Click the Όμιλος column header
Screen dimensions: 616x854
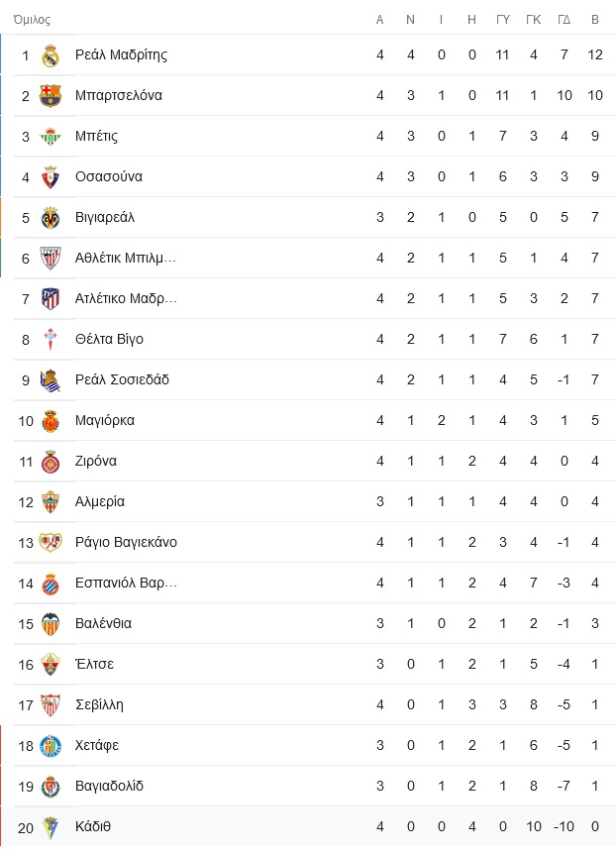pos(32,20)
